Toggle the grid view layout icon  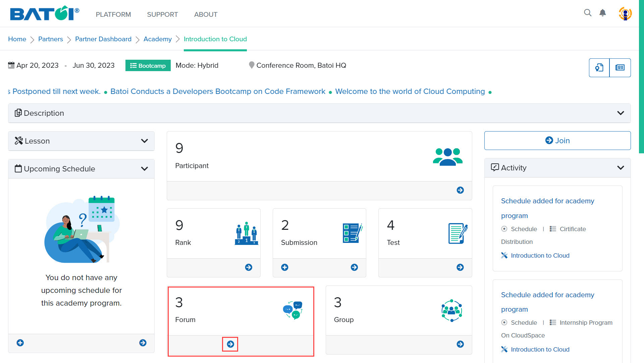tap(620, 68)
